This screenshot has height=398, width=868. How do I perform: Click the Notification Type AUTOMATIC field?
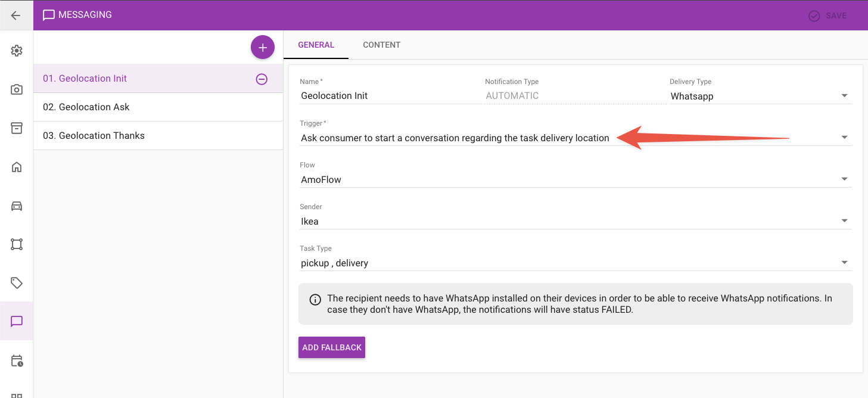[575, 96]
